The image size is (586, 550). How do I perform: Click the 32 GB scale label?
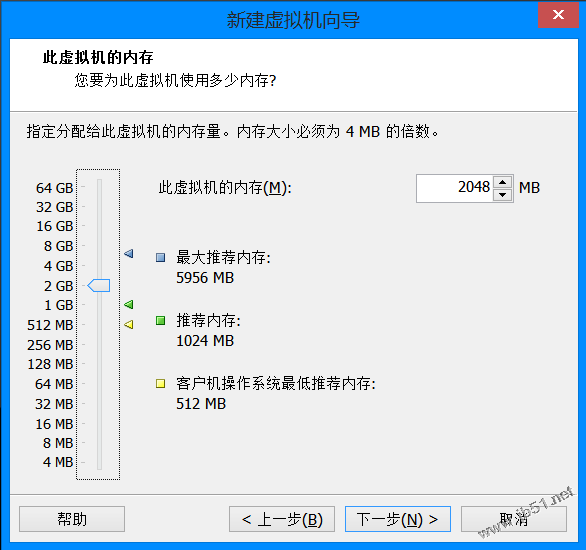tap(55, 207)
